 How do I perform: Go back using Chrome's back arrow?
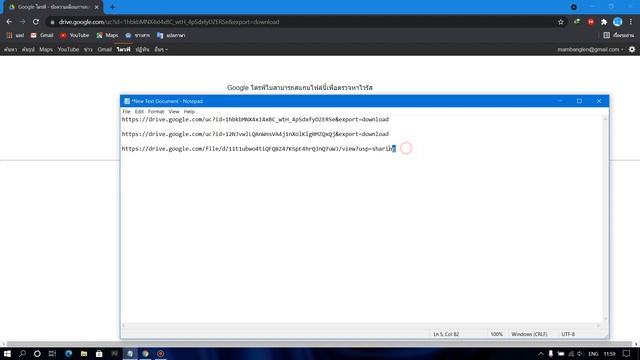point(9,22)
